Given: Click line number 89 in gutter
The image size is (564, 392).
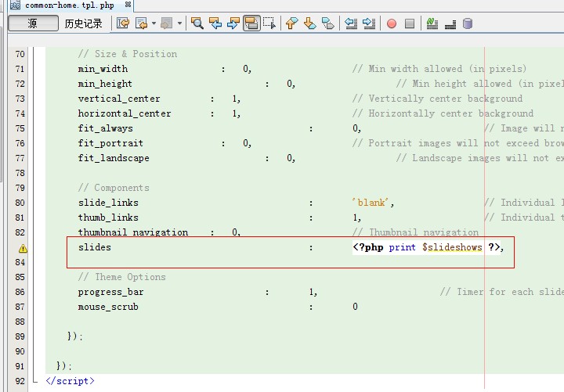Looking at the screenshot, I should [x=20, y=336].
